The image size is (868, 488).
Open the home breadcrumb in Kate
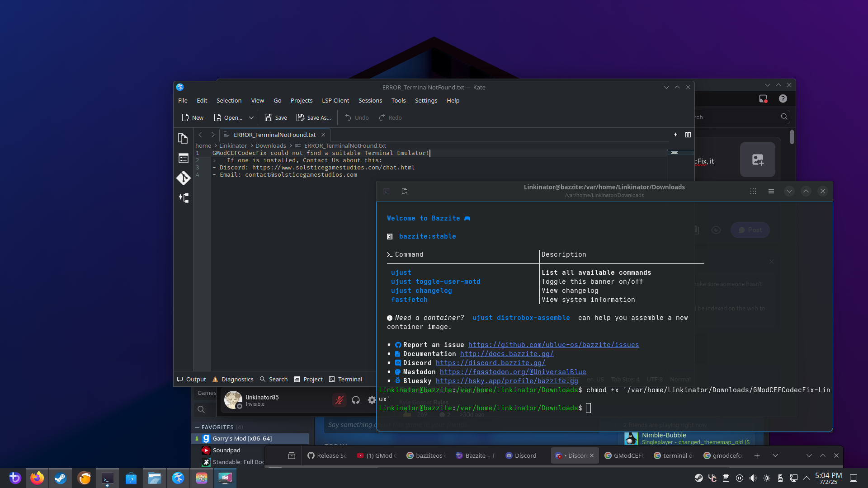(203, 145)
